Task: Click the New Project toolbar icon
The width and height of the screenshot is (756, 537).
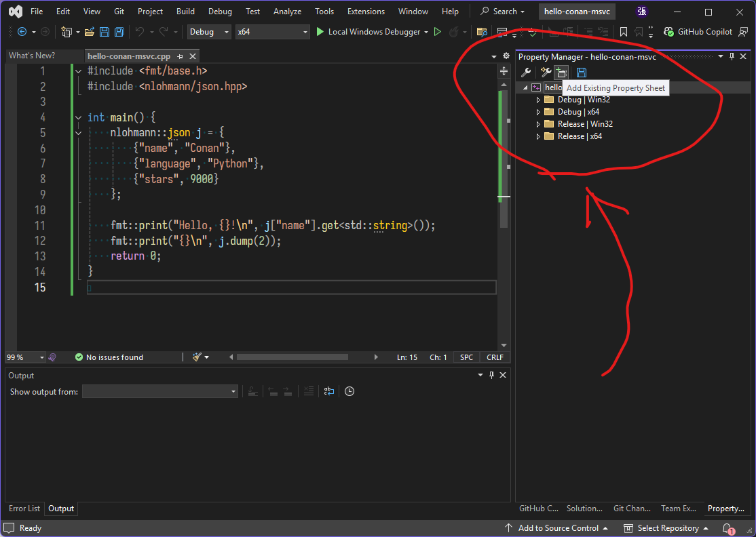Action: (66, 32)
